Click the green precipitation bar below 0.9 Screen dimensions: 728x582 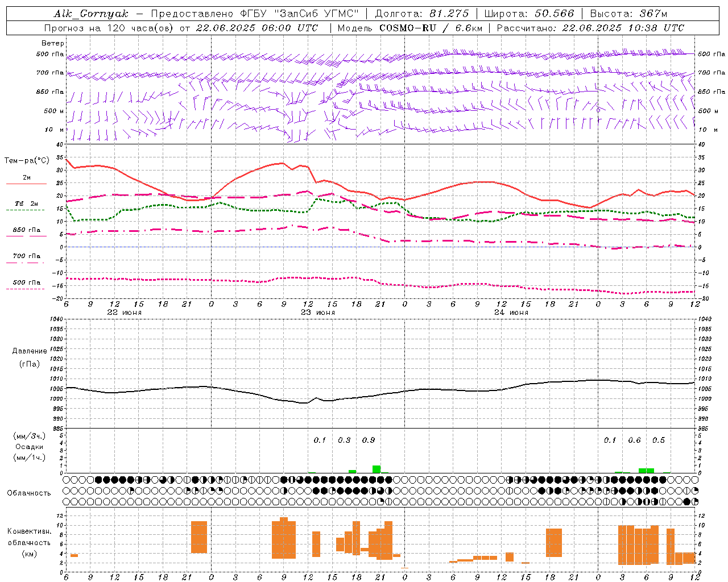click(x=377, y=469)
